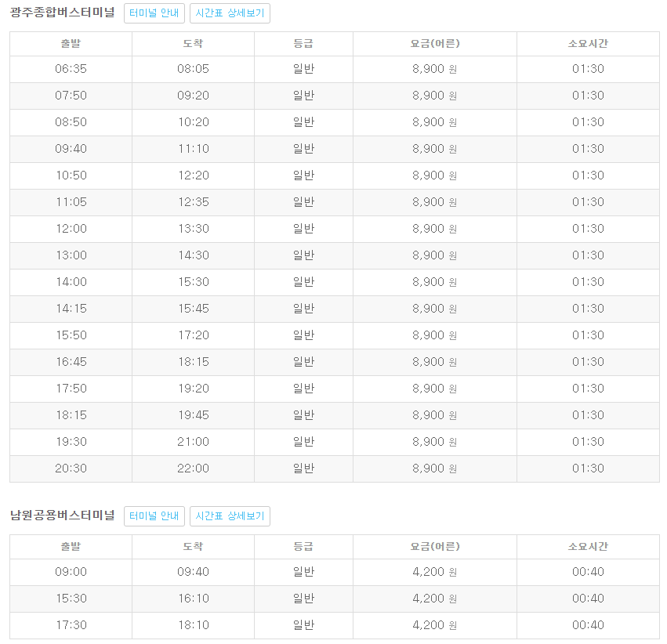
Task: Click the 19:45 arrival time cell
Action: (x=193, y=415)
